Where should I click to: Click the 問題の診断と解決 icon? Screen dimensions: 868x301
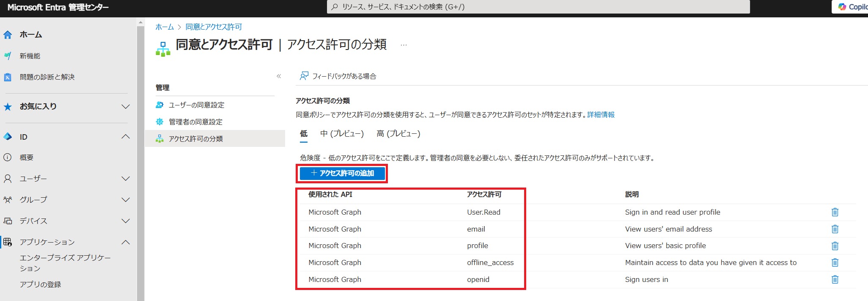8,77
